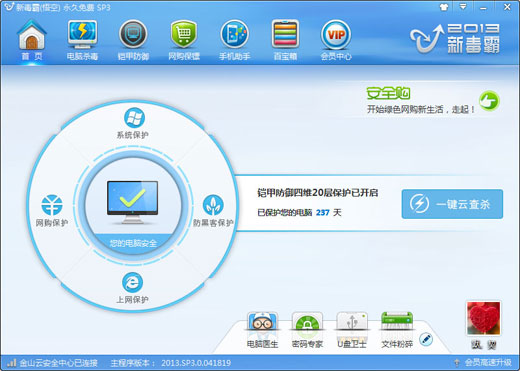Image resolution: width=520 pixels, height=371 pixels.
Task: Click the 上网保护 browser icon
Action: (x=133, y=282)
